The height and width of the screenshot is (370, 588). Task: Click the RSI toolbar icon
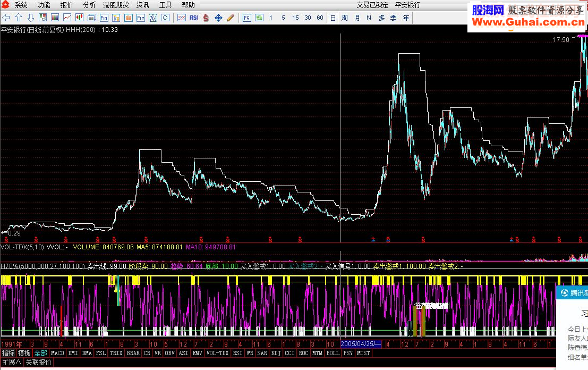coord(193,18)
